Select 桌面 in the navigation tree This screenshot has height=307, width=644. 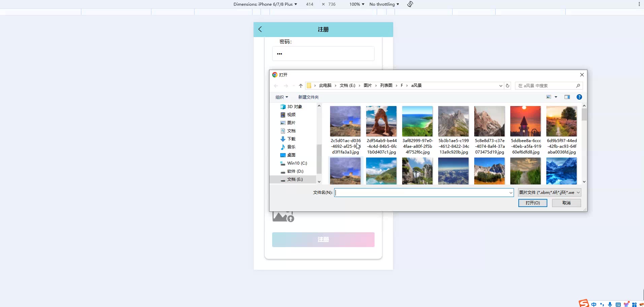(291, 155)
